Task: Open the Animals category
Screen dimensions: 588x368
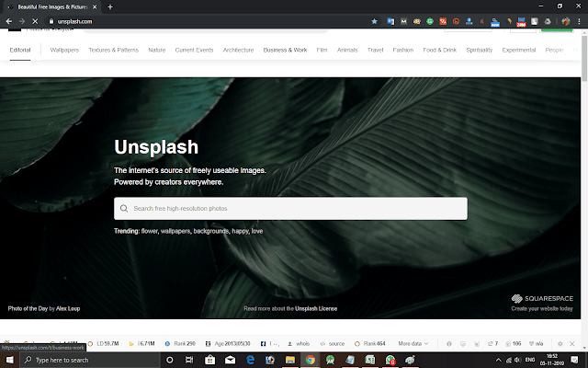Action: [347, 50]
